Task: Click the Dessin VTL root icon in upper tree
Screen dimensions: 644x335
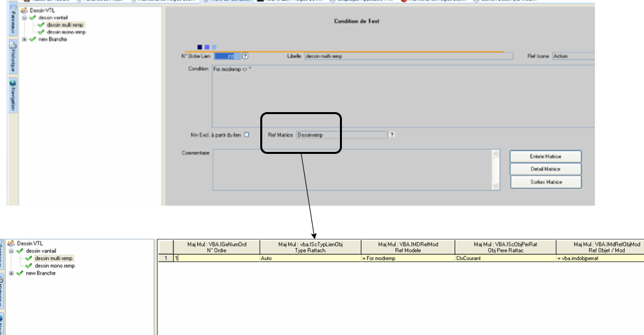Action: 24,11
